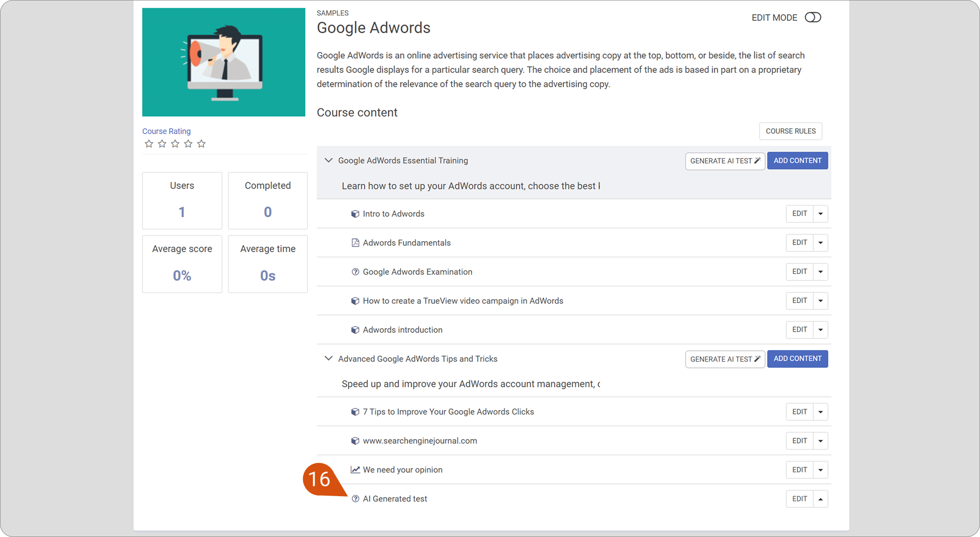980x537 pixels.
Task: Toggle the Edit Mode switch
Action: pyautogui.click(x=813, y=17)
